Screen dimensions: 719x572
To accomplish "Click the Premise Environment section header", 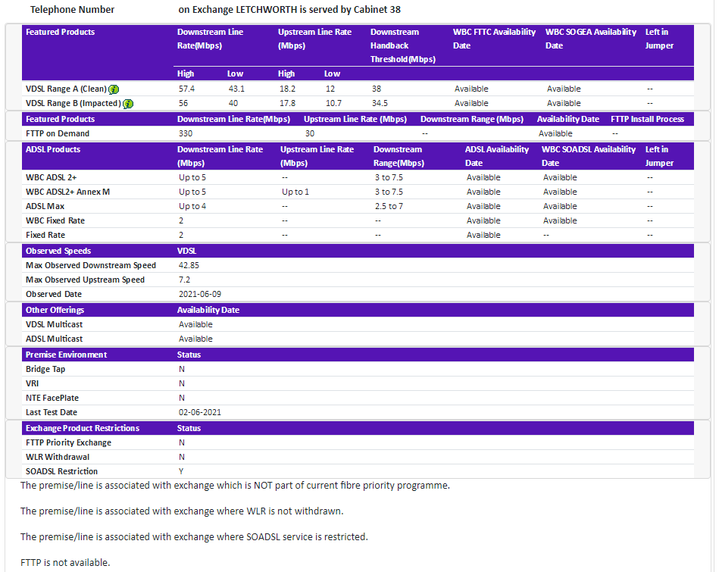I will tap(66, 354).
